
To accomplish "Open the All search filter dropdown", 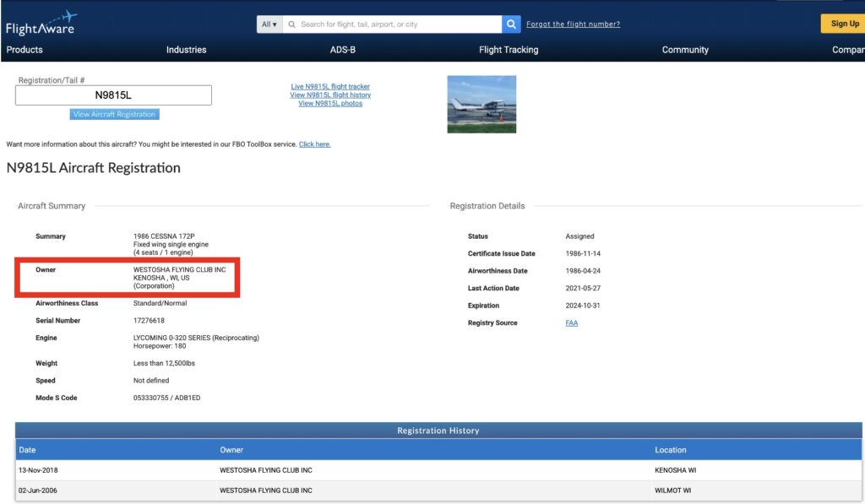I will point(269,24).
